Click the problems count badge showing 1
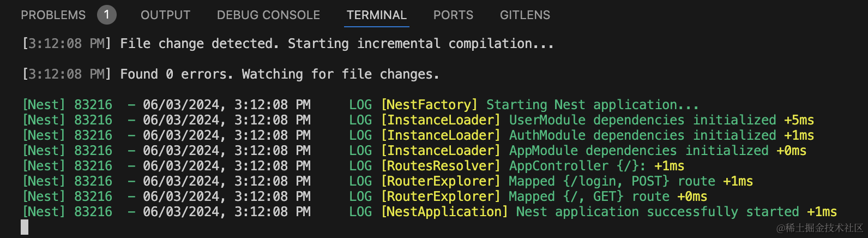Viewport: 868px width, 238px height. 107,15
